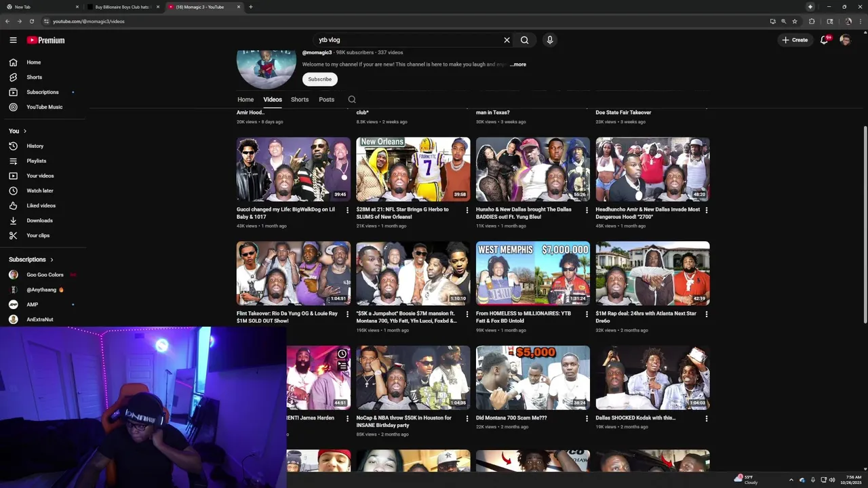Open options menu for Did Montana 700 Scam Me video
This screenshot has height=488, width=868.
[587, 419]
